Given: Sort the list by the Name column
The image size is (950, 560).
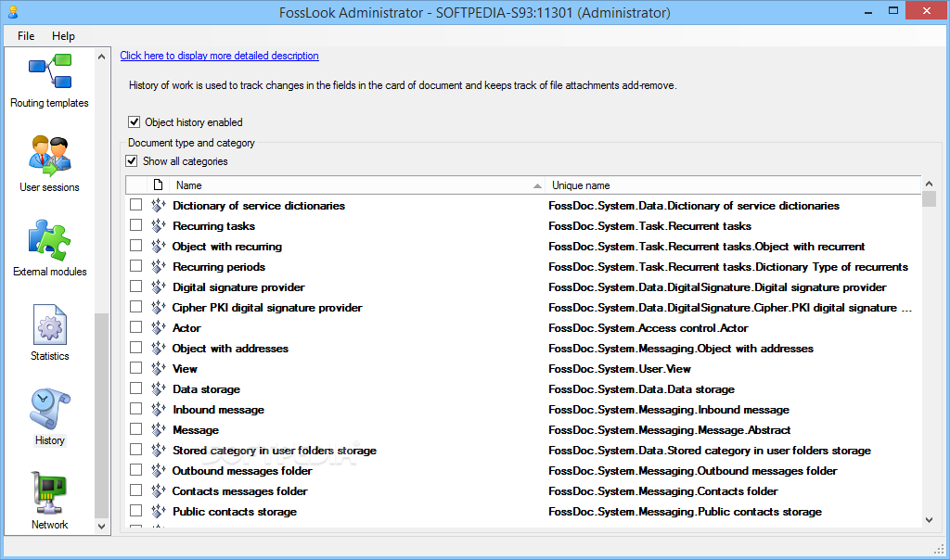Looking at the screenshot, I should pos(353,185).
